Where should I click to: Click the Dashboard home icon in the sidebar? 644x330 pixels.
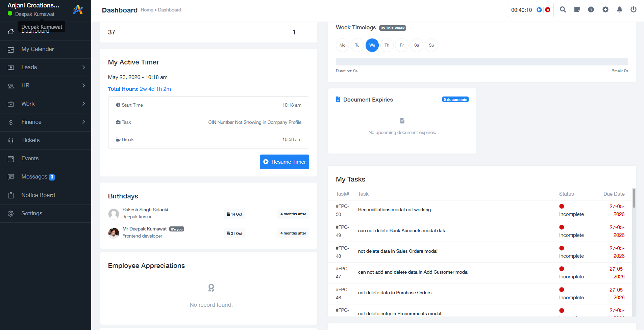[11, 31]
